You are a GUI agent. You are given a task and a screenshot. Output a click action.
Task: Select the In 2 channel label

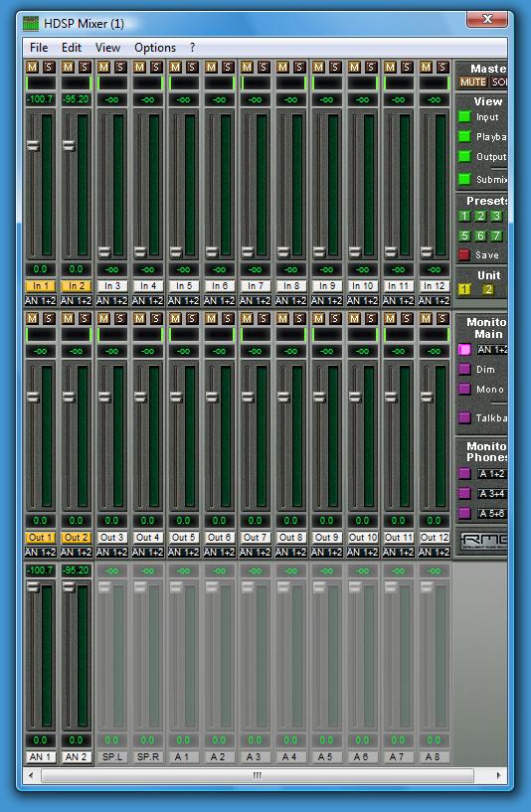(x=77, y=285)
